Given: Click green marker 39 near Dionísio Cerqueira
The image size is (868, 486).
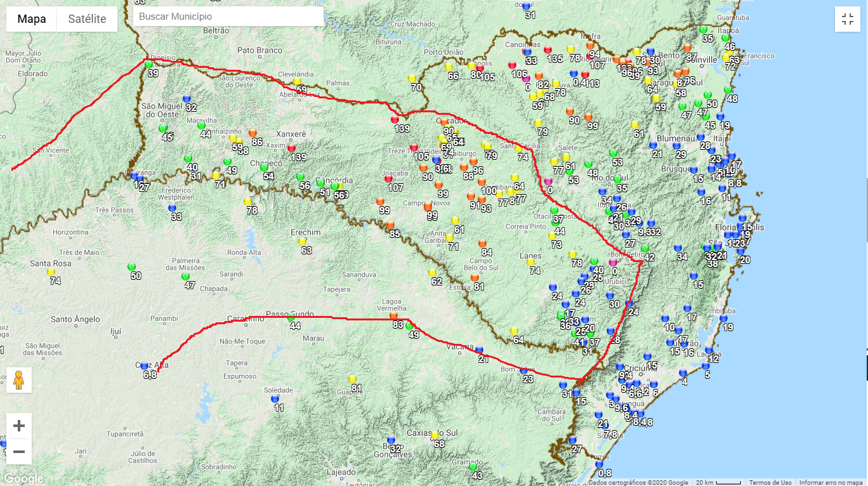Looking at the screenshot, I should point(148,64).
